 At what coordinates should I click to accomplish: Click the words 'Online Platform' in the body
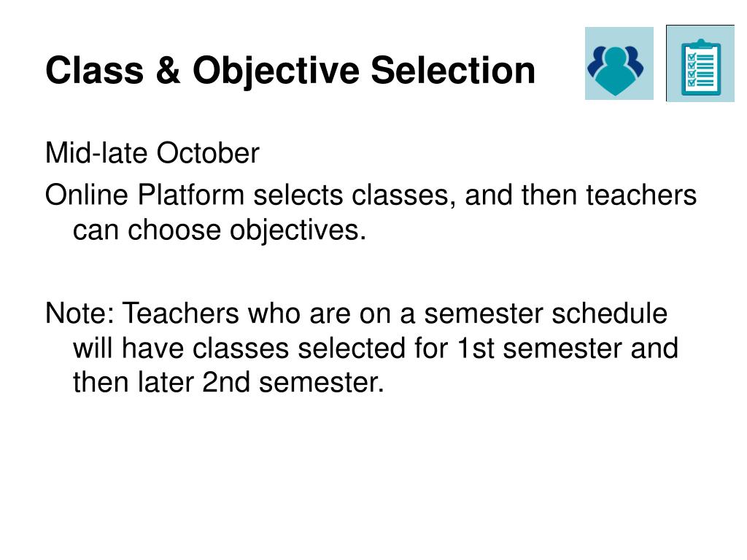click(145, 195)
